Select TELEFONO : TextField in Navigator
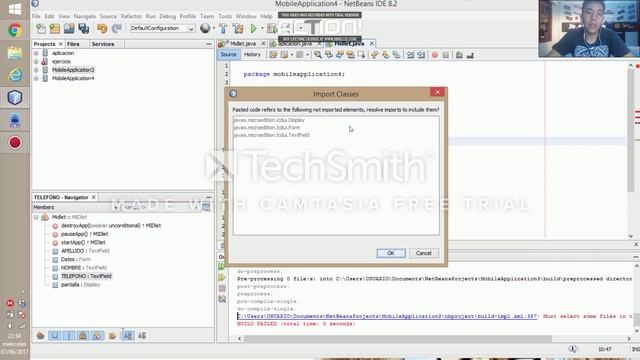 pos(86,276)
